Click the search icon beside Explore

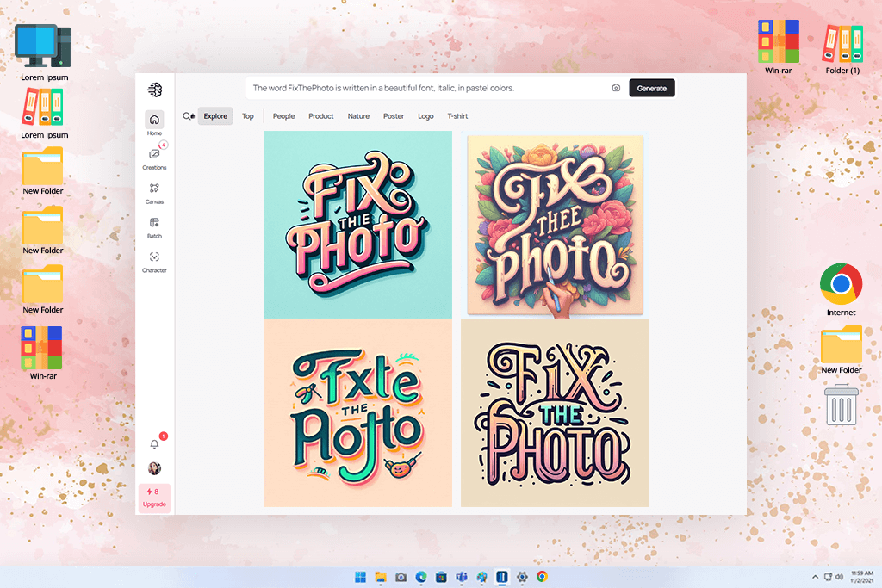(189, 116)
